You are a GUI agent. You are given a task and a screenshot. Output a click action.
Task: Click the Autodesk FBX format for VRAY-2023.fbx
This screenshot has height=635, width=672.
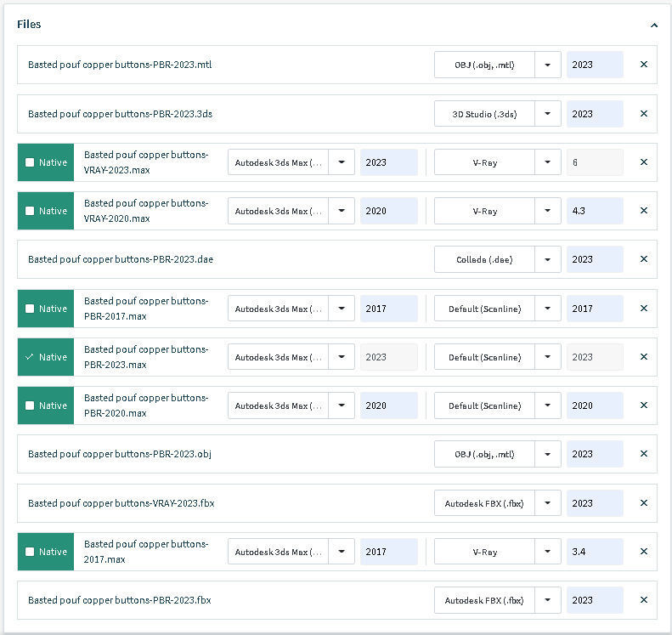click(x=486, y=503)
